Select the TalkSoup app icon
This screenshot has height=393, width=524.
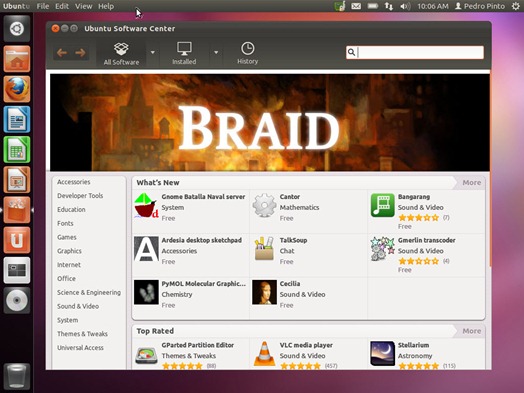tap(264, 248)
